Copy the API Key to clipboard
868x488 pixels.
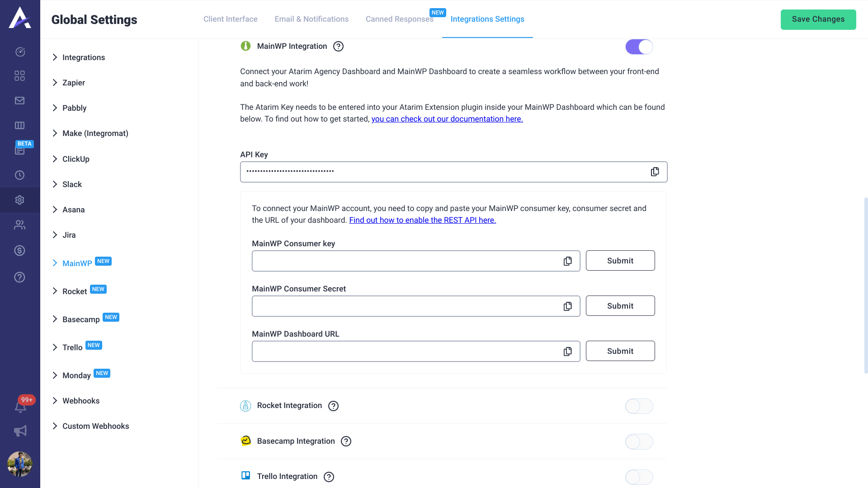click(x=655, y=172)
